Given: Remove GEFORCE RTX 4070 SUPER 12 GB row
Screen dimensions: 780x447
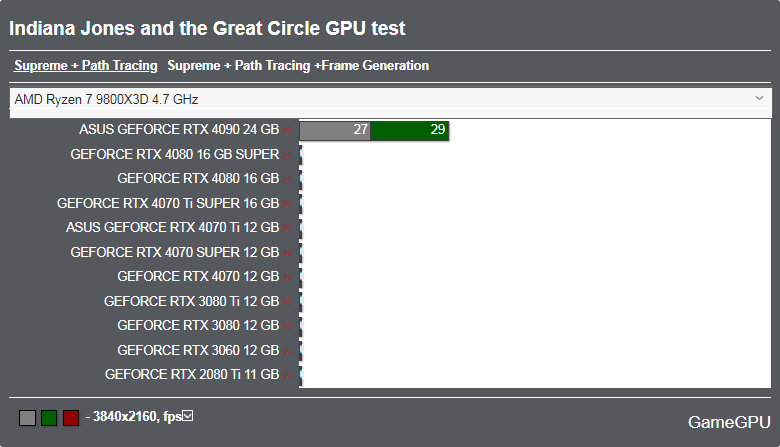Looking at the screenshot, I should pyautogui.click(x=287, y=253).
